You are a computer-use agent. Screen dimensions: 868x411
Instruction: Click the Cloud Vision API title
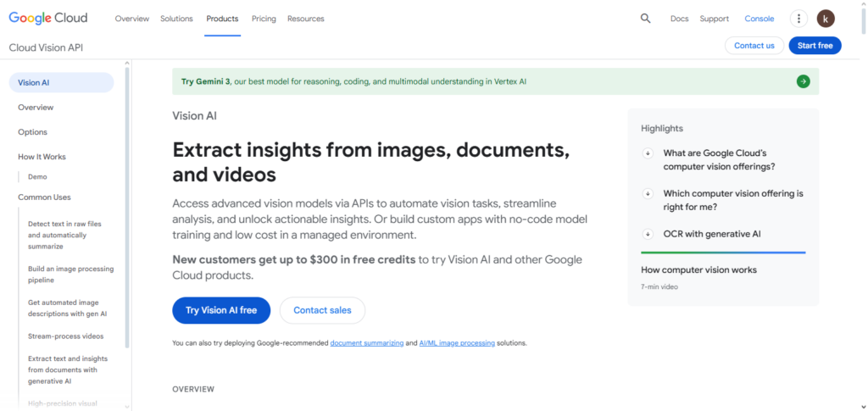tap(46, 47)
